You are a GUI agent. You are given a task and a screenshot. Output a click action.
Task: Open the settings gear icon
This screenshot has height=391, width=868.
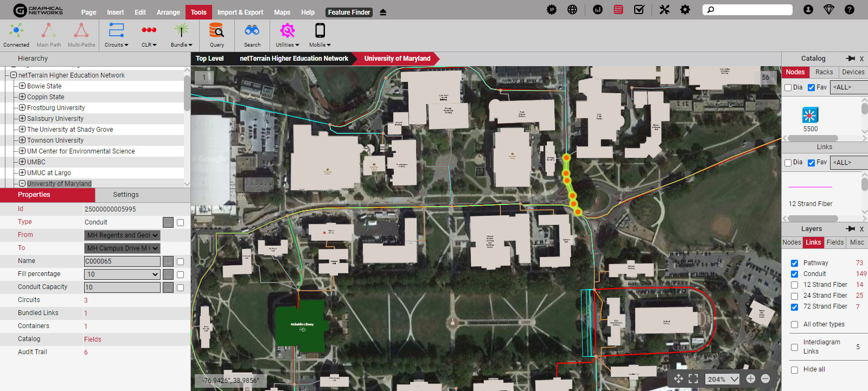[685, 10]
